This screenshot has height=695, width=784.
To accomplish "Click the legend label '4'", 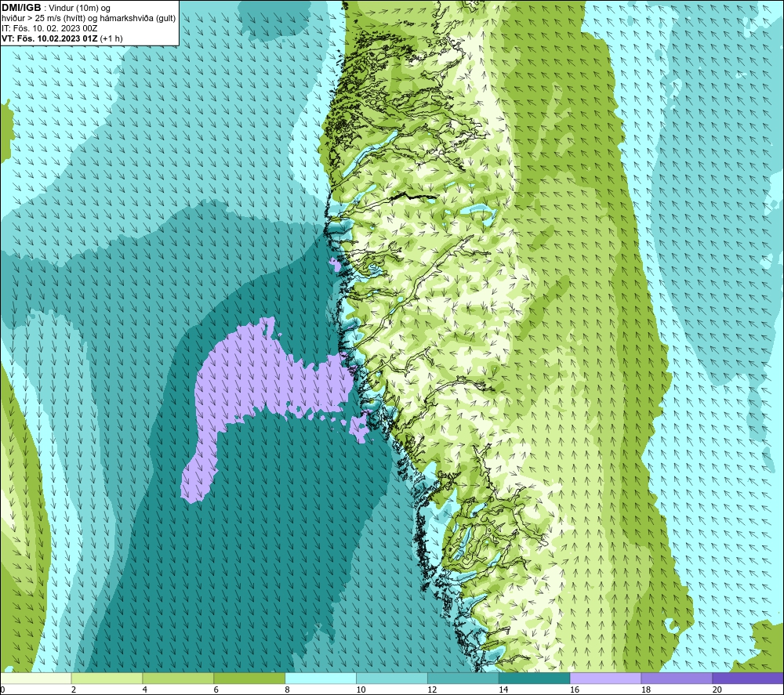I will [x=144, y=690].
